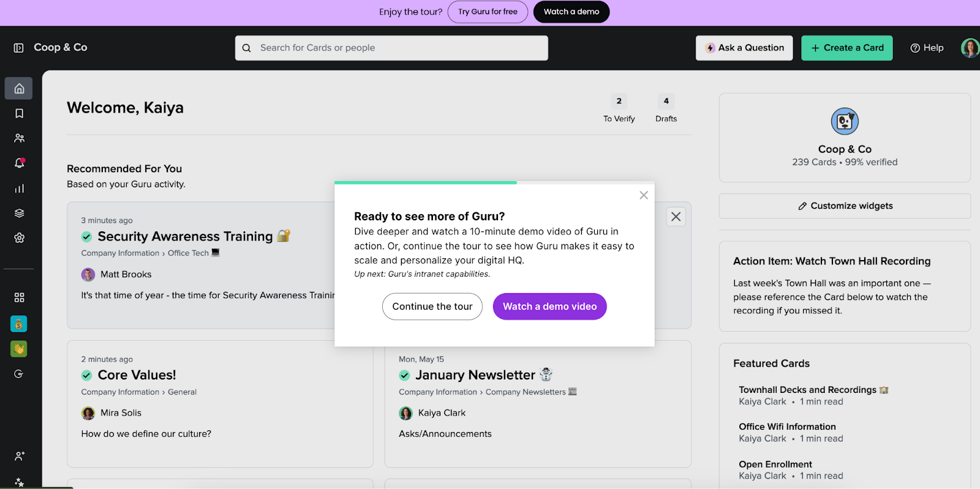This screenshot has width=980, height=489.
Task: Open the user profile avatar
Action: (x=970, y=48)
